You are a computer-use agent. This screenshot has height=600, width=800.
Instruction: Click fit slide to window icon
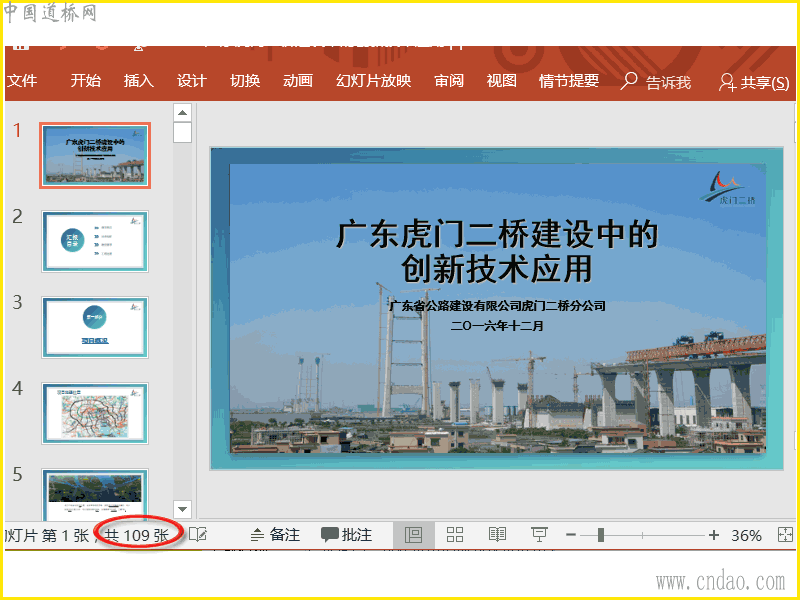(785, 535)
